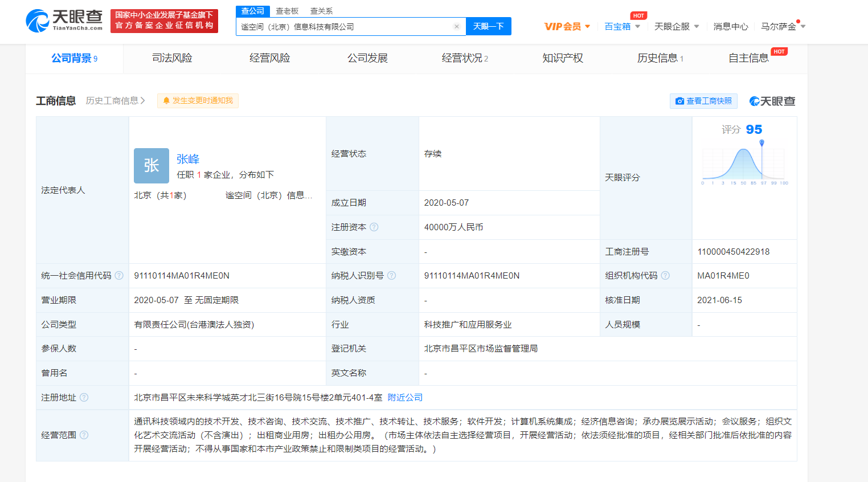The image size is (868, 482).
Task: Click the camera icon in 查看工商快照
Action: [x=679, y=101]
